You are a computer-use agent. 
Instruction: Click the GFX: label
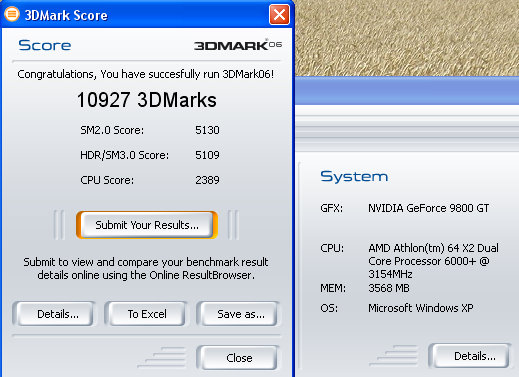point(332,208)
